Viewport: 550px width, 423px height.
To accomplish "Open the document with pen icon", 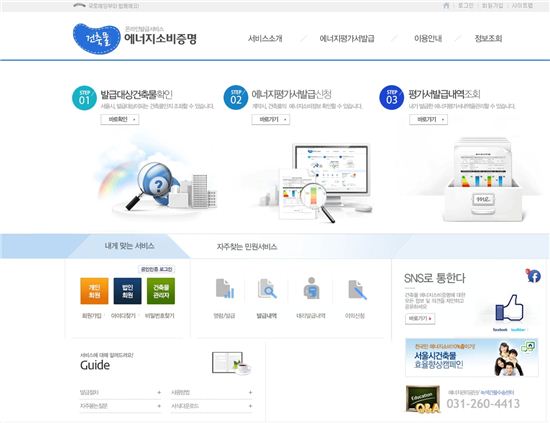I will [x=357, y=289].
